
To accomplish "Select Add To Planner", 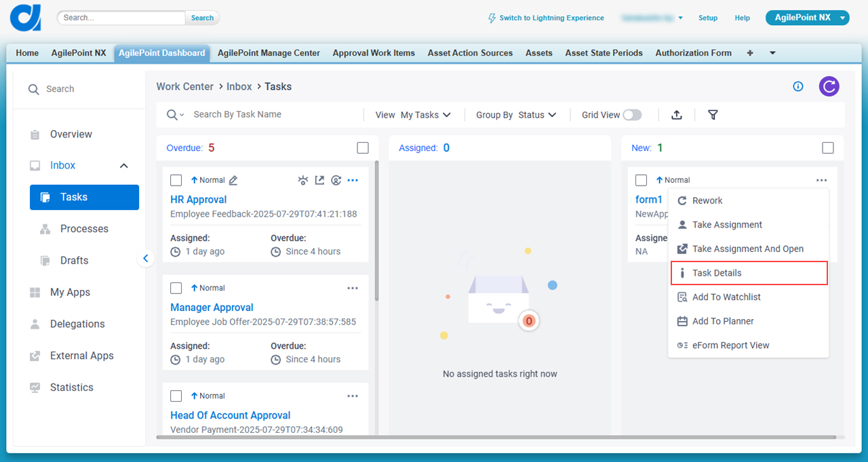I will (x=748, y=321).
